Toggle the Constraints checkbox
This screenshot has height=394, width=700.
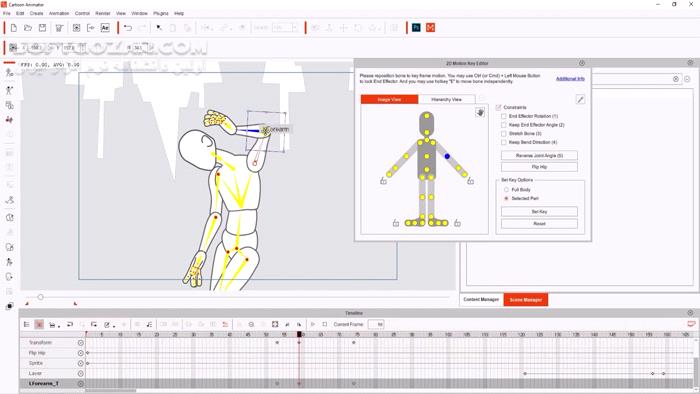click(499, 108)
